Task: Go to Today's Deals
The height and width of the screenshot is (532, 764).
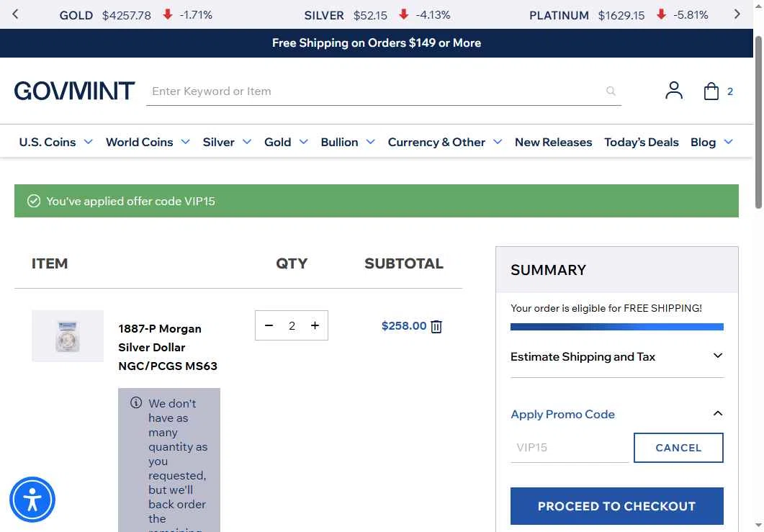Action: [641, 142]
